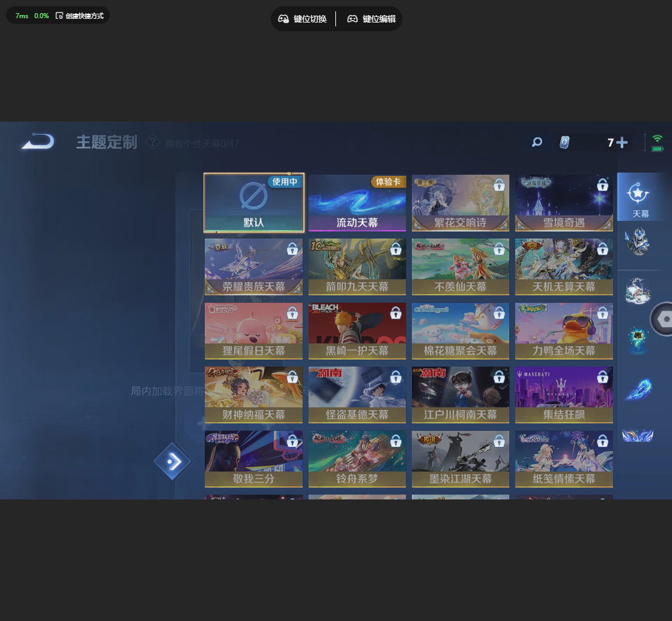Image resolution: width=672 pixels, height=621 pixels.
Task: Click the lock icon on 黑崎一护天幕
Action: pos(396,313)
